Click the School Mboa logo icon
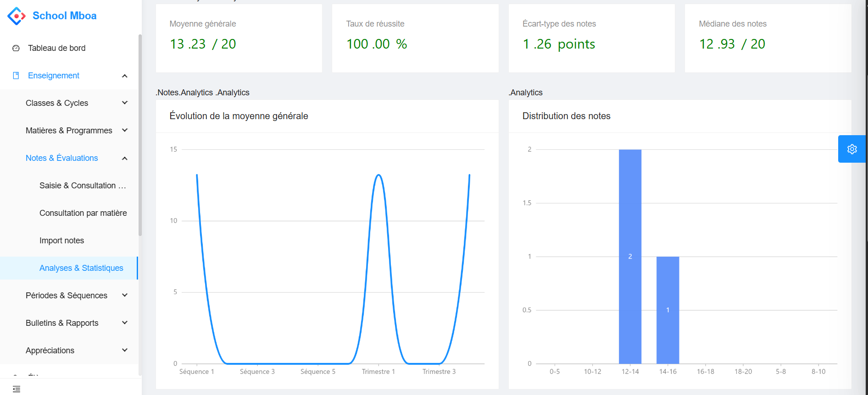 17,16
